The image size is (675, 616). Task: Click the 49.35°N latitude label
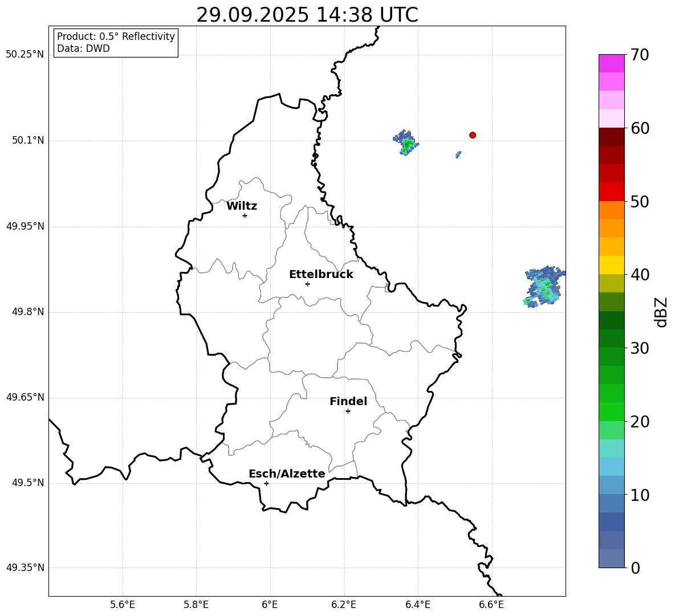click(x=25, y=568)
